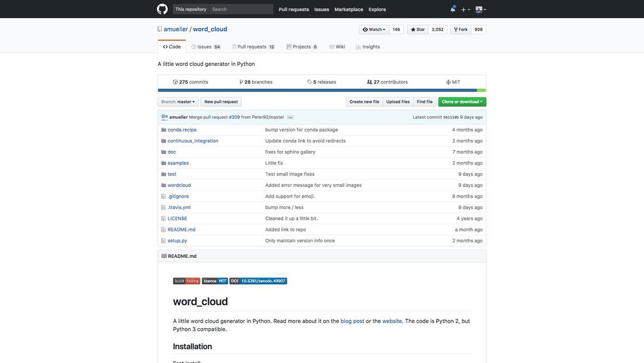Viewport: 644px width, 363px height.
Task: Open the plus create-new menu
Action: [465, 9]
